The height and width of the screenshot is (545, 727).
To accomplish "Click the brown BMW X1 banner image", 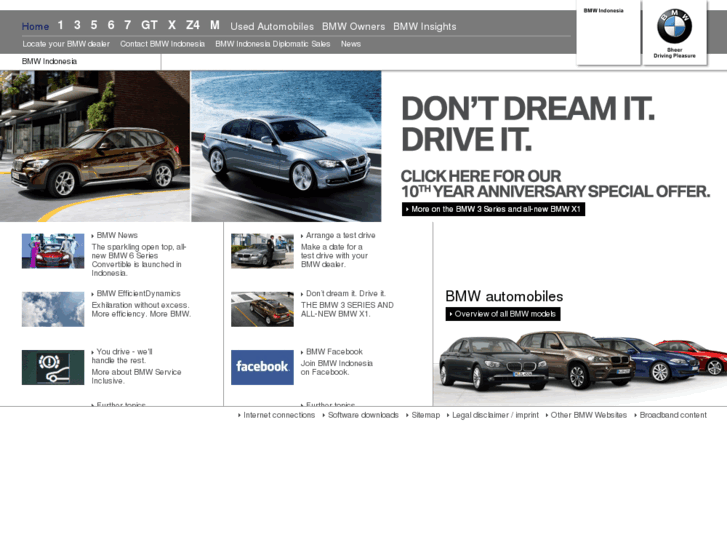I will pos(95,146).
